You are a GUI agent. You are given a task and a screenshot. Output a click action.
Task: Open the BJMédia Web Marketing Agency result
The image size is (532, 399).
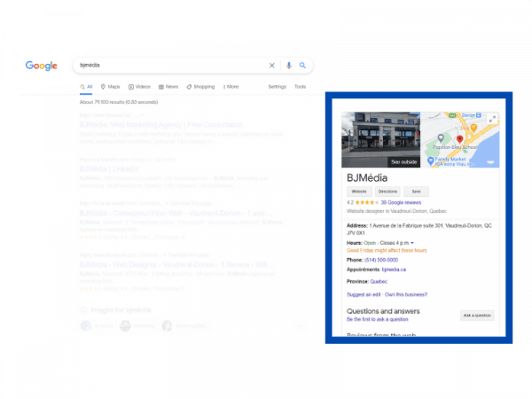click(160, 125)
